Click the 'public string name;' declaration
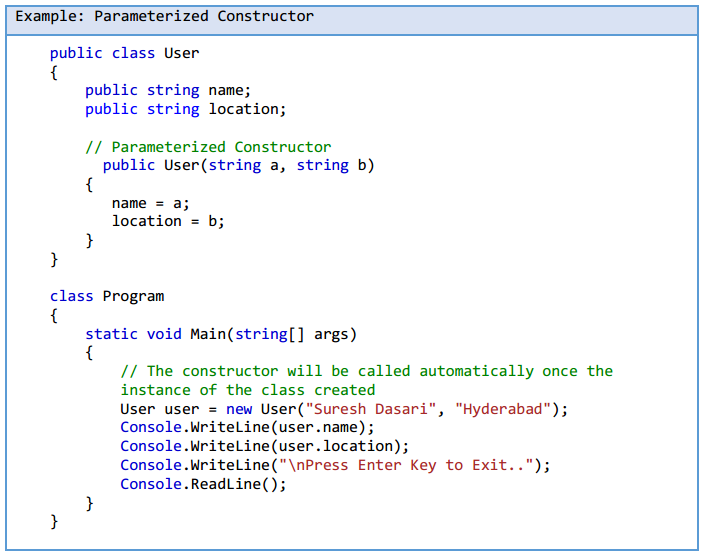 [168, 91]
